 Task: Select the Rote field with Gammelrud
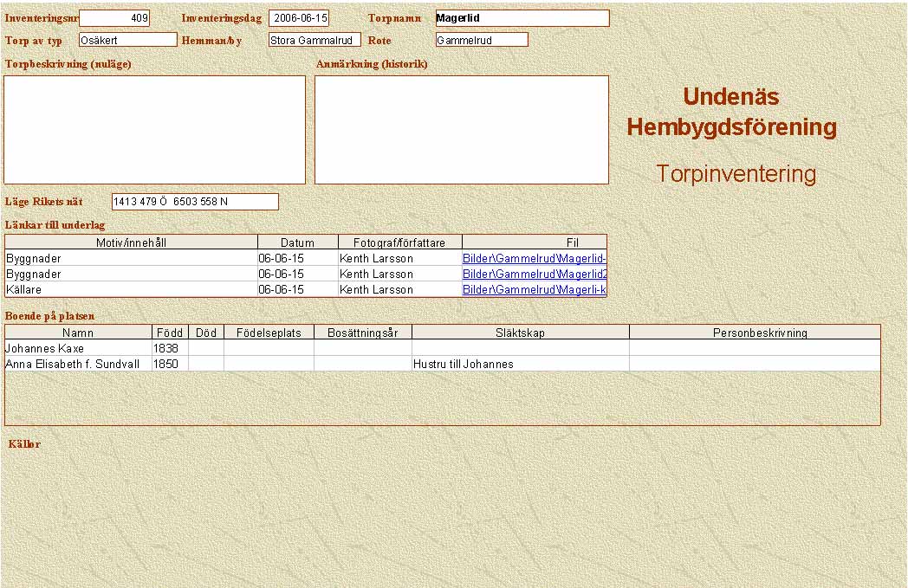click(x=482, y=40)
